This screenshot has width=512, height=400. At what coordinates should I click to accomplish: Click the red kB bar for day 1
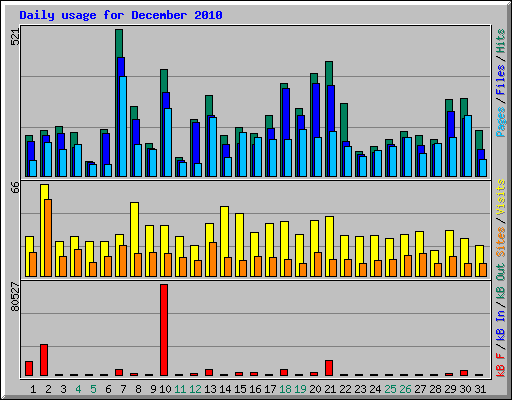pyautogui.click(x=29, y=368)
